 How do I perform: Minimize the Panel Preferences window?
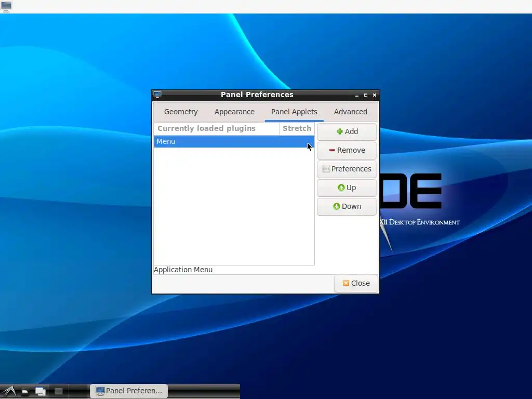357,96
